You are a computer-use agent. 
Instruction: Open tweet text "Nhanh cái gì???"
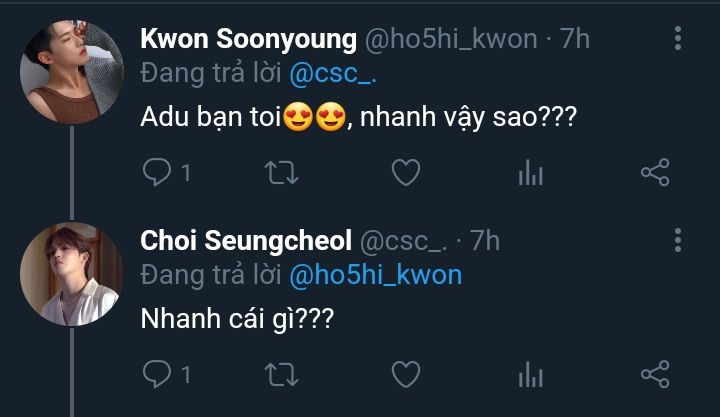coord(236,322)
